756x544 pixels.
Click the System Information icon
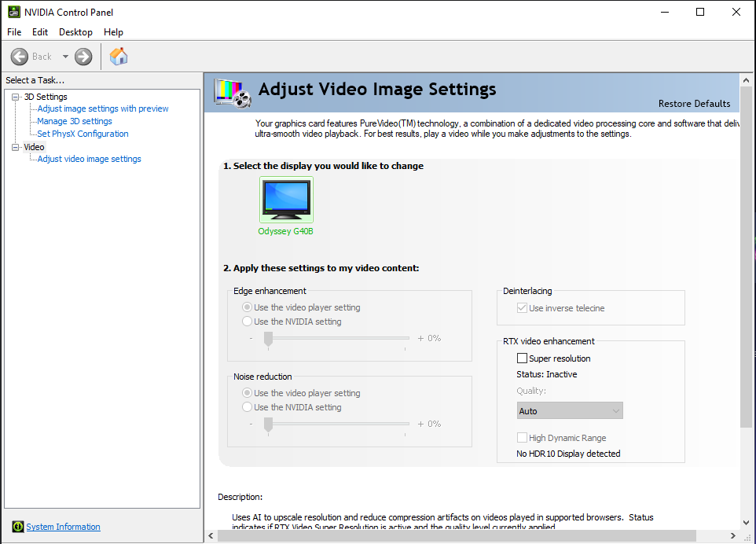[x=18, y=527]
